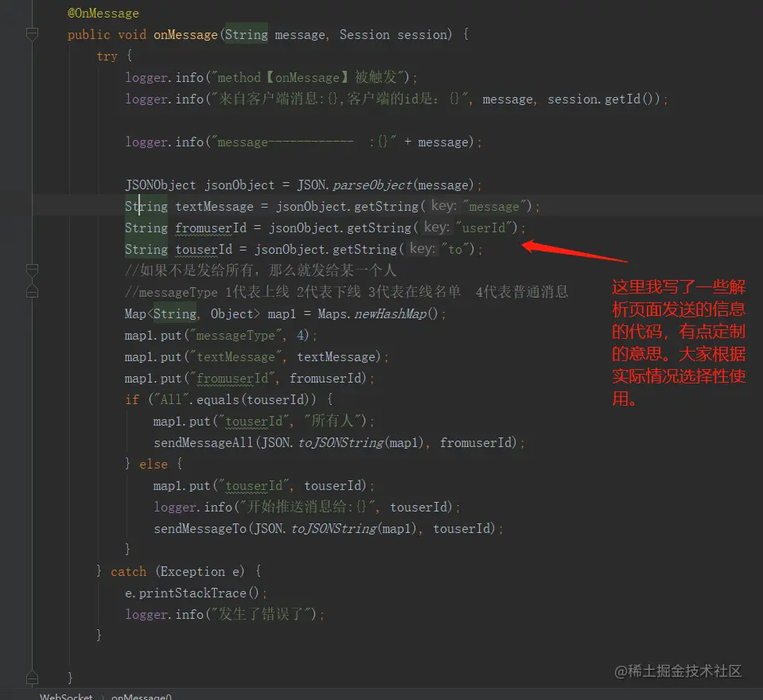The image size is (763, 700).
Task: Click the 'message-------------' log string
Action: (x=303, y=142)
